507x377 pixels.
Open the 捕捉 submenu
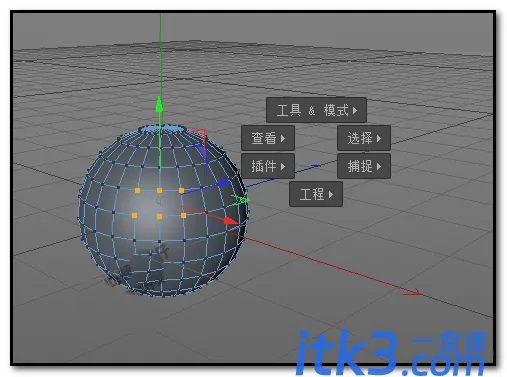364,166
